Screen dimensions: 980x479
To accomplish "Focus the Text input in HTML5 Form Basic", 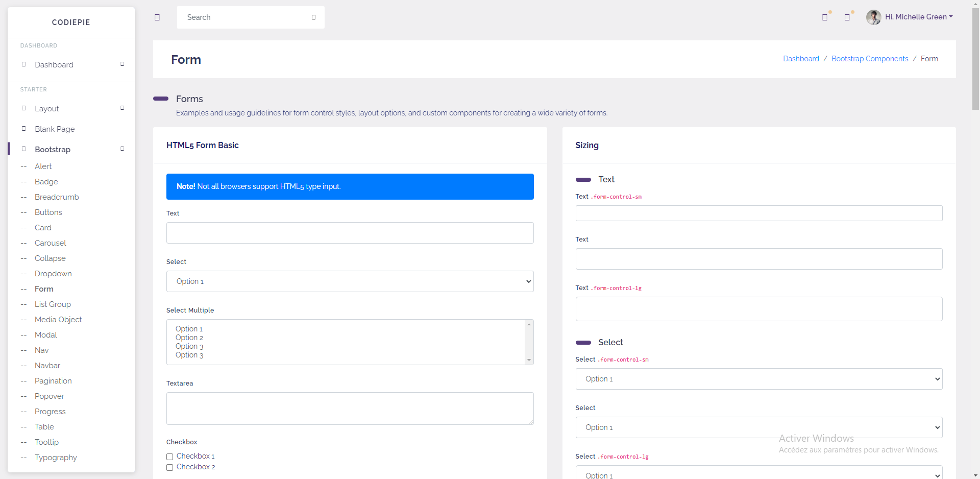I will (x=350, y=233).
